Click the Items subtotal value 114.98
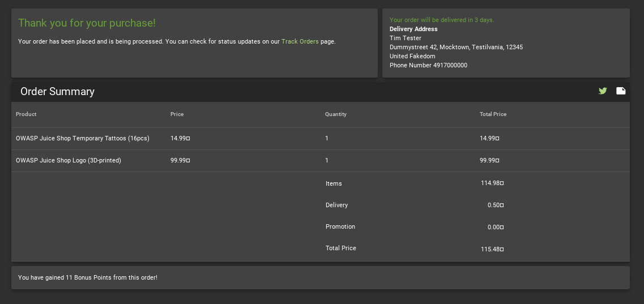 492,183
